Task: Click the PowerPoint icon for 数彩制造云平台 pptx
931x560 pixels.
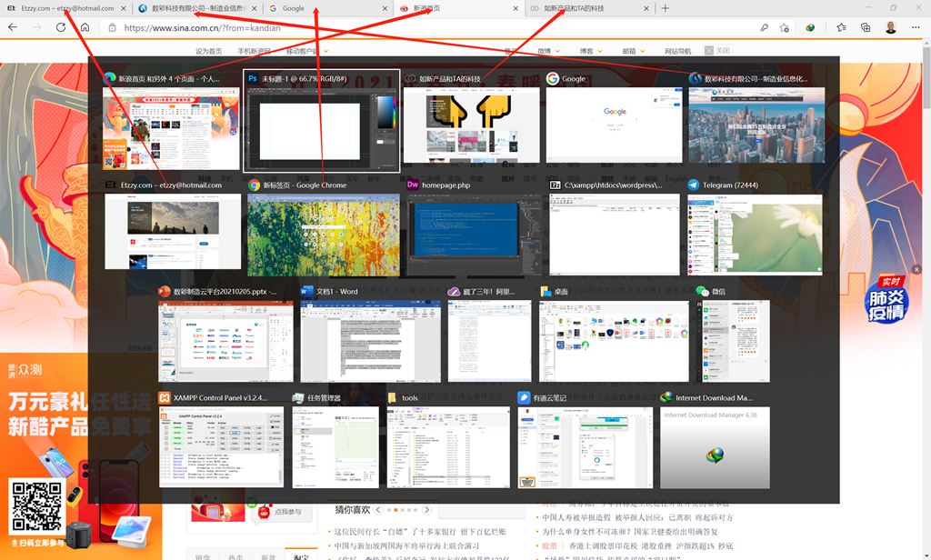Action: pyautogui.click(x=164, y=291)
